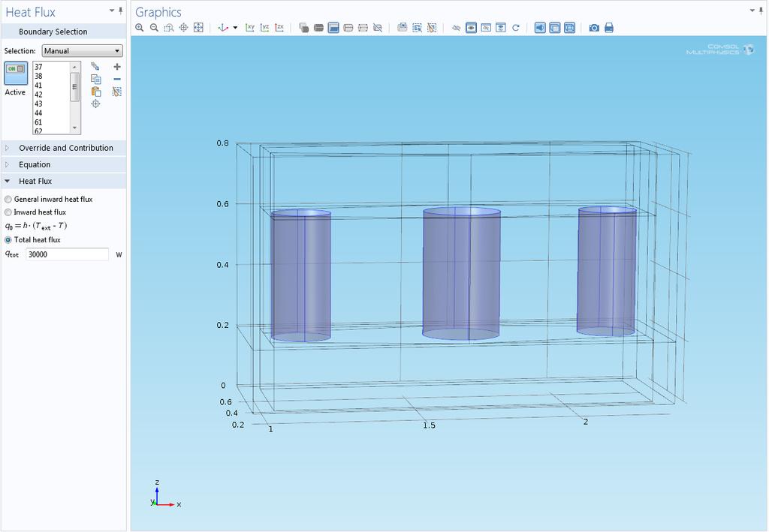Click the Paste Selection clipboard icon
Screen dimensions: 769x532
pos(95,92)
